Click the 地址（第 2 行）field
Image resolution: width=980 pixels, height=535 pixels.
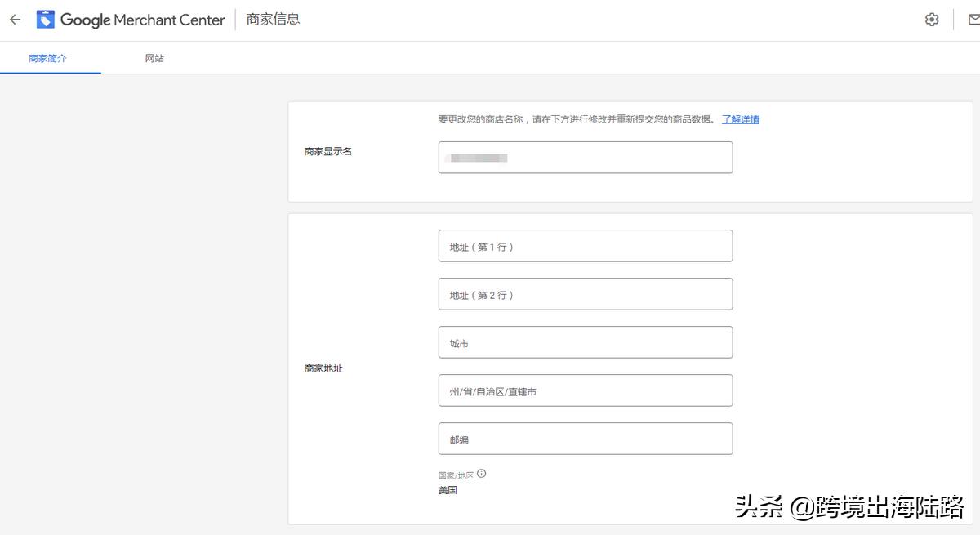586,294
